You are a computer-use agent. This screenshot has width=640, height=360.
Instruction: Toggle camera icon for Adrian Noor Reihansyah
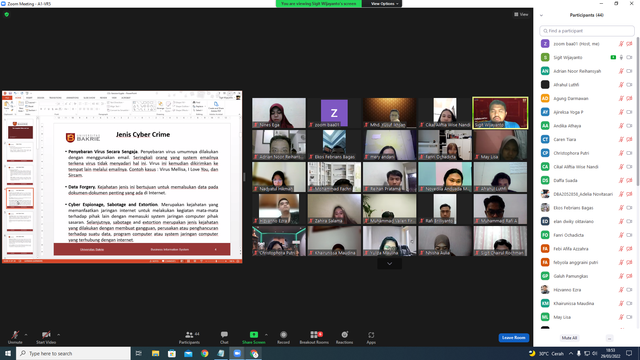[629, 71]
